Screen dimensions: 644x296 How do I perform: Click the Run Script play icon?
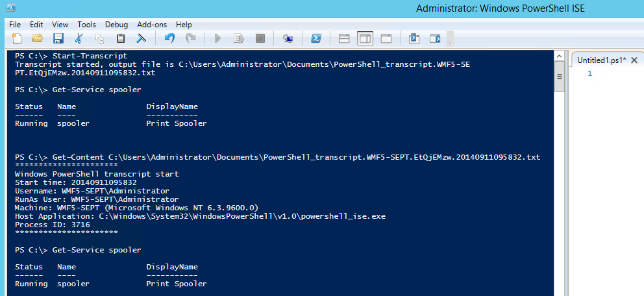[x=217, y=39]
